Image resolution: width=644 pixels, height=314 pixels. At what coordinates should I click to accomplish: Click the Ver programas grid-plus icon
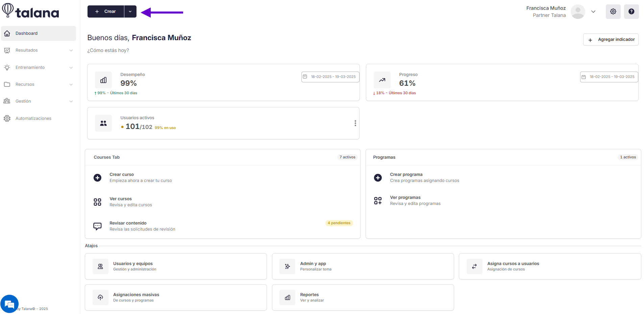click(378, 201)
